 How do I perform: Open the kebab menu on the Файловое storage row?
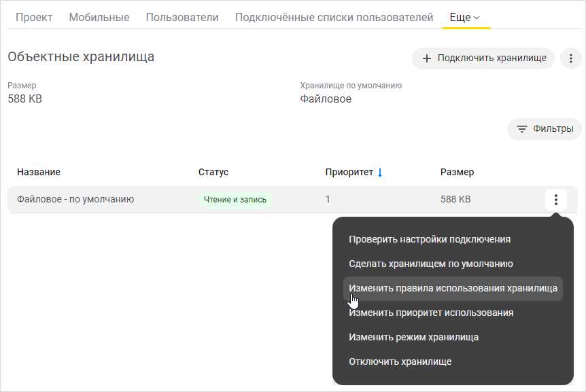pyautogui.click(x=555, y=199)
